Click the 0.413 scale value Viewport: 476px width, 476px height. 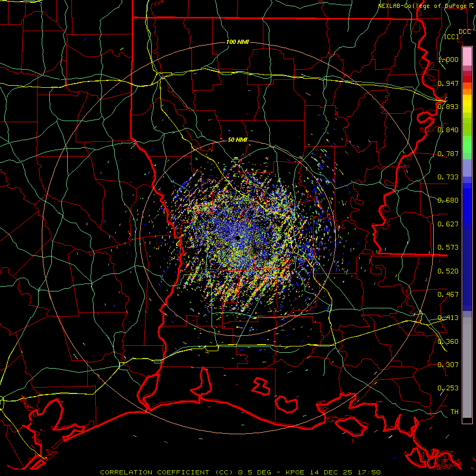tap(448, 317)
